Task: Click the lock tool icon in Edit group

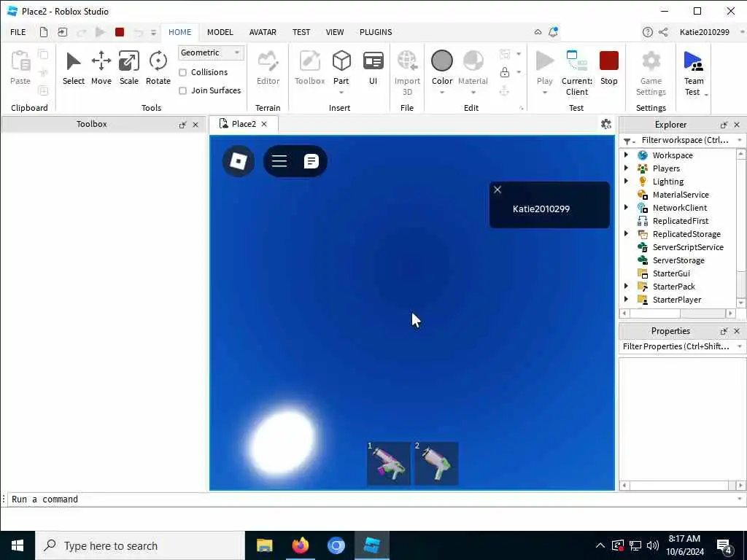Action: pyautogui.click(x=505, y=72)
